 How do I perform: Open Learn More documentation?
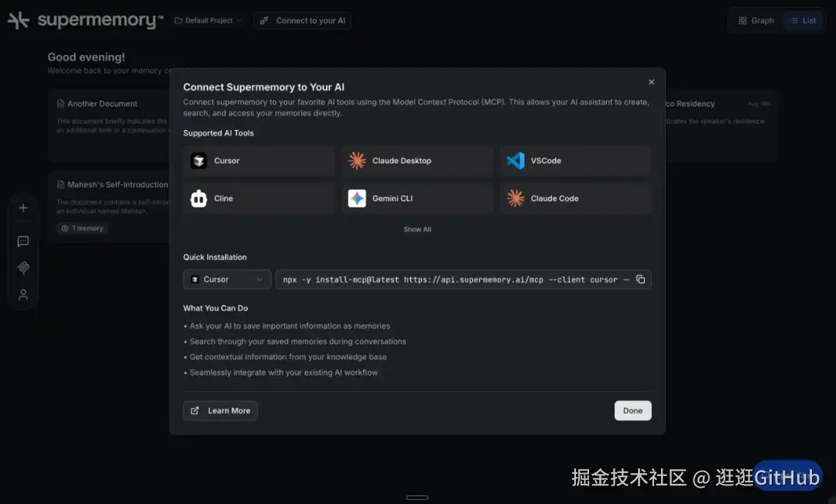220,410
